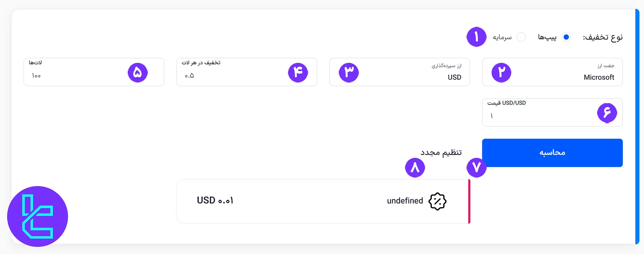The height and width of the screenshot is (254, 644).
Task: Click purple marker ۴ in discount-per-lot field
Action: (298, 72)
